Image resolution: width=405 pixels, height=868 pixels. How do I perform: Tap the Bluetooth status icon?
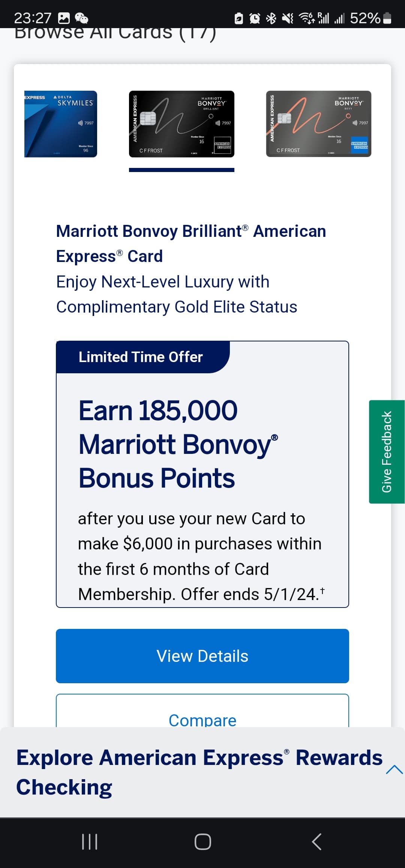coord(271,18)
